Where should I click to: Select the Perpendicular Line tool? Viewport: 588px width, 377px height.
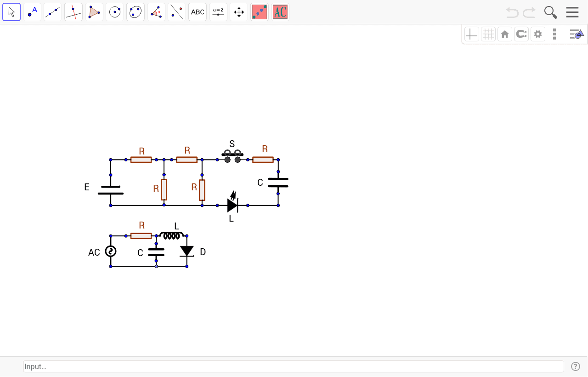[73, 12]
